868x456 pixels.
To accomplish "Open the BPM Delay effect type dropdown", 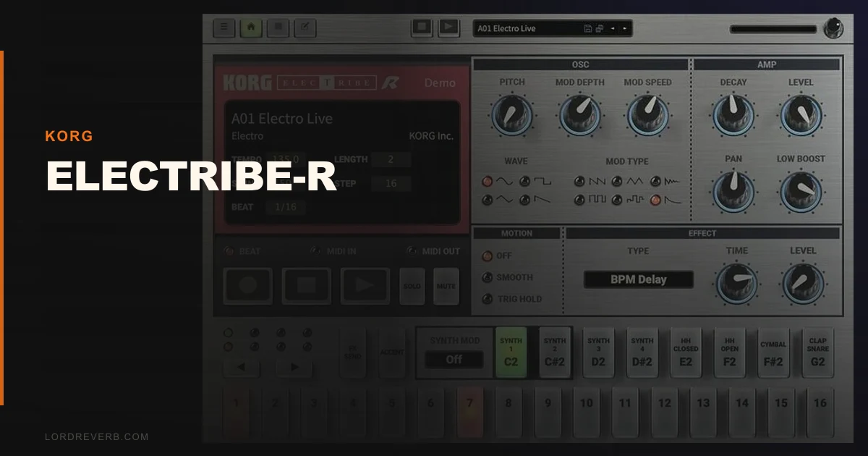I will click(638, 279).
